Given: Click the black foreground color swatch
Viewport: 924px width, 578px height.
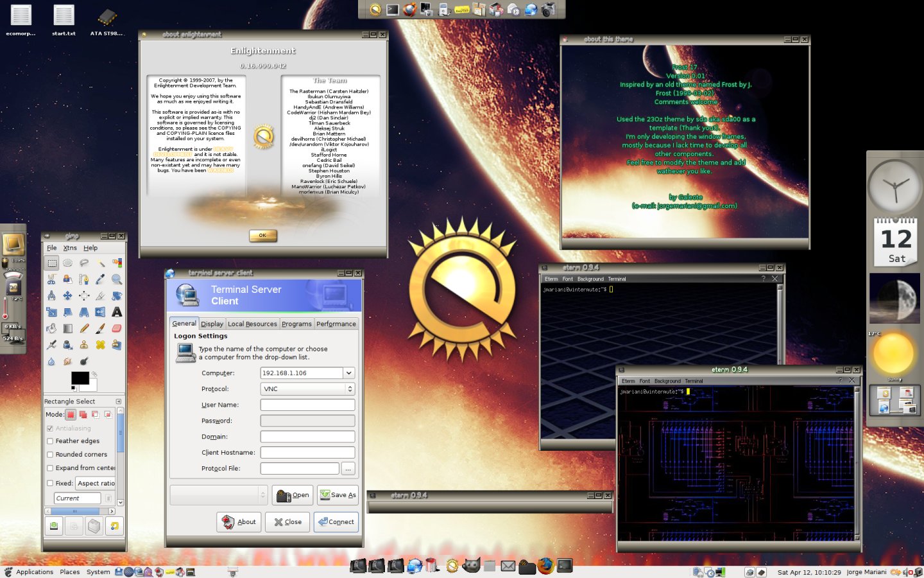Looking at the screenshot, I should click(80, 378).
